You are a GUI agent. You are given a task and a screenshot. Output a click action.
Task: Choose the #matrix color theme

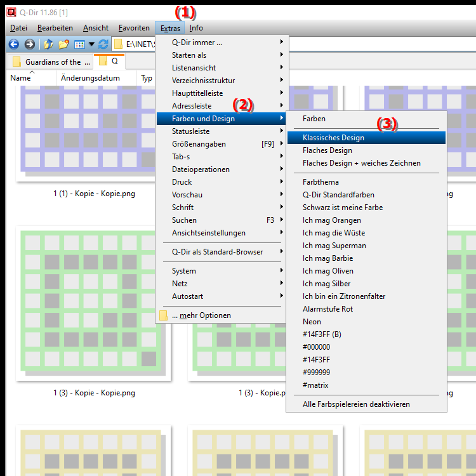click(366, 385)
